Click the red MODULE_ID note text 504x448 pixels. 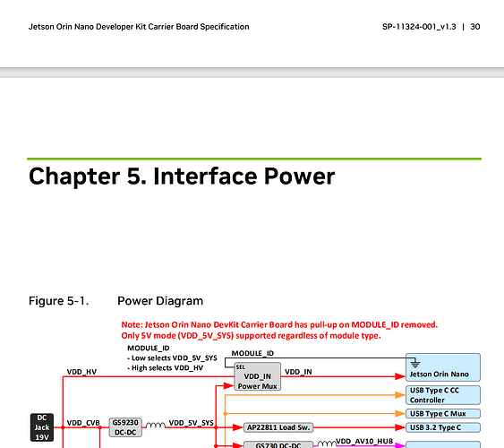click(279, 330)
